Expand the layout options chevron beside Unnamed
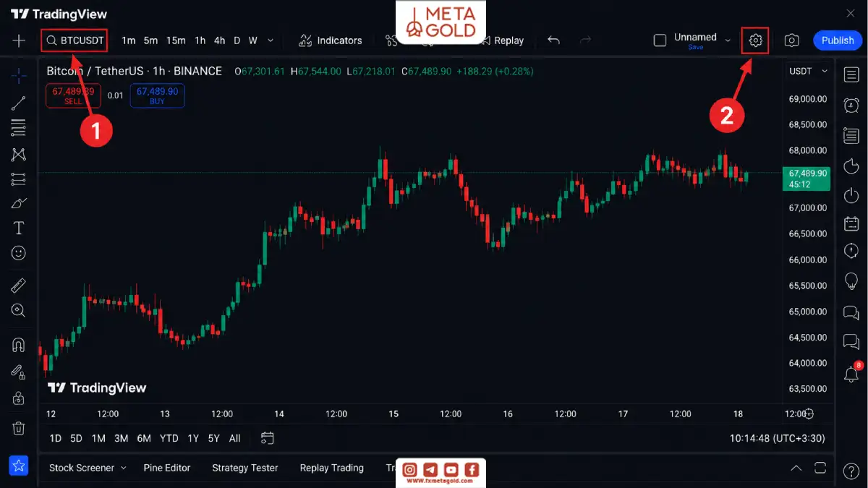 pos(728,40)
